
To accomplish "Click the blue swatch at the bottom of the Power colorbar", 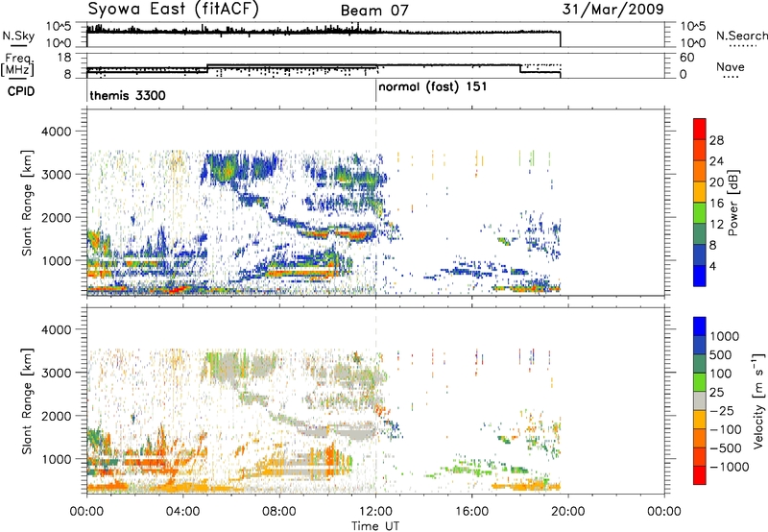I will (700, 276).
